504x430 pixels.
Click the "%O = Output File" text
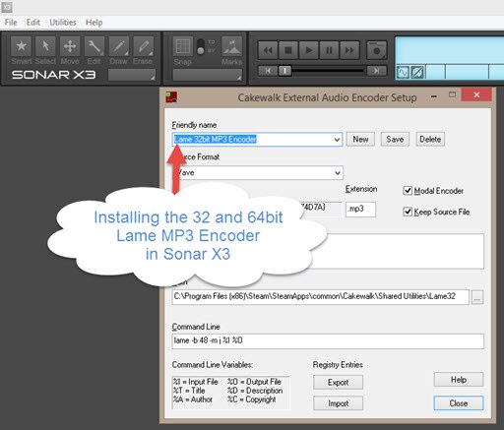[x=254, y=382]
